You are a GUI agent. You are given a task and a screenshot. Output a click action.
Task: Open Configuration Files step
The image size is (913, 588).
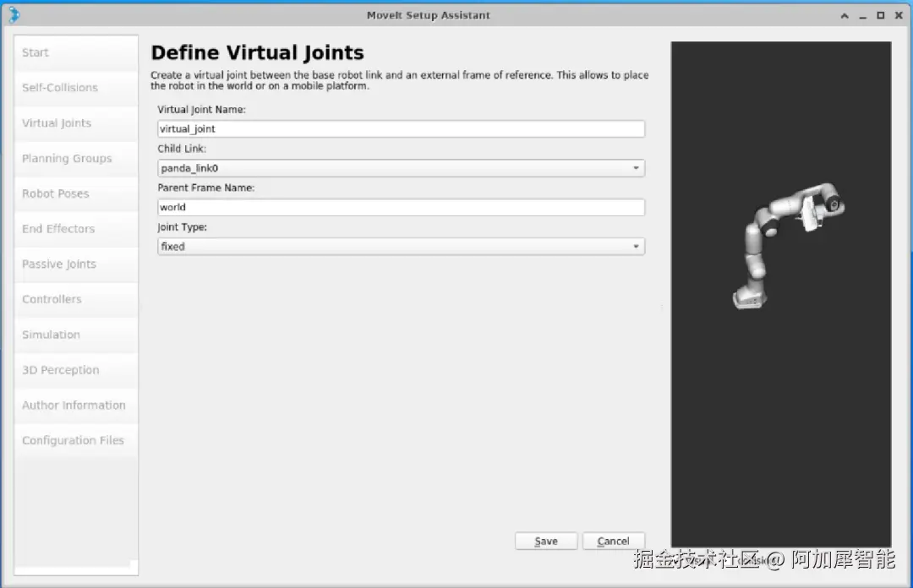(76, 440)
